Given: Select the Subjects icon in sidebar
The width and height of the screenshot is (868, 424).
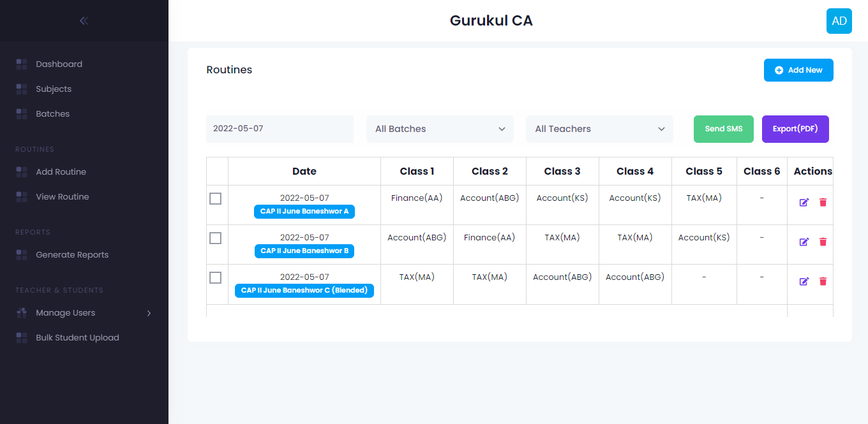Looking at the screenshot, I should 21,89.
